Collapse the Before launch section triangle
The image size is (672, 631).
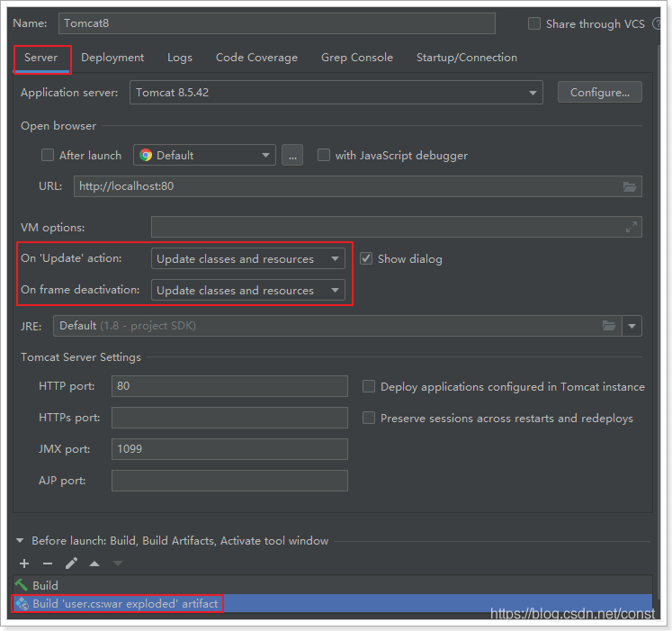click(20, 540)
